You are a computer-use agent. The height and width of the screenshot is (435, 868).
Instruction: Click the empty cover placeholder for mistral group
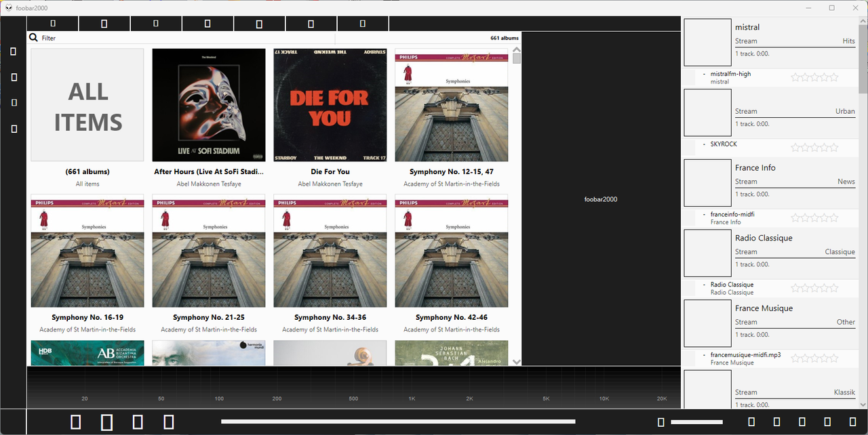click(x=707, y=42)
